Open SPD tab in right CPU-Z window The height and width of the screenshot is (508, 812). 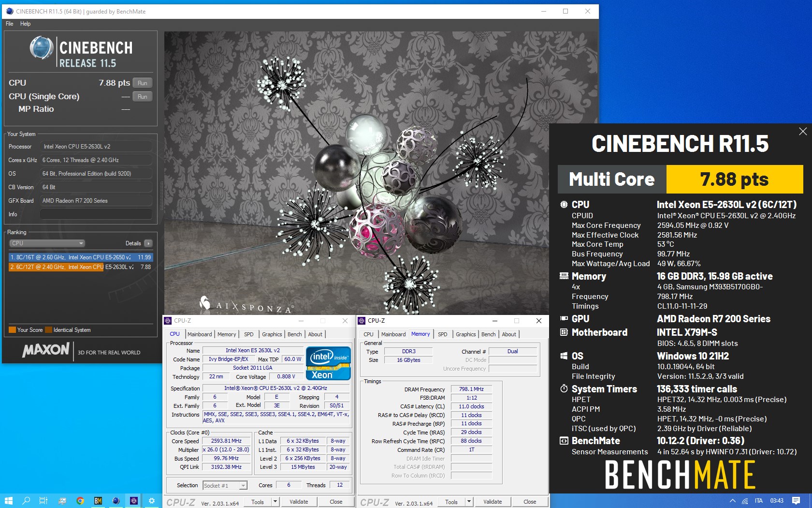[x=443, y=334]
